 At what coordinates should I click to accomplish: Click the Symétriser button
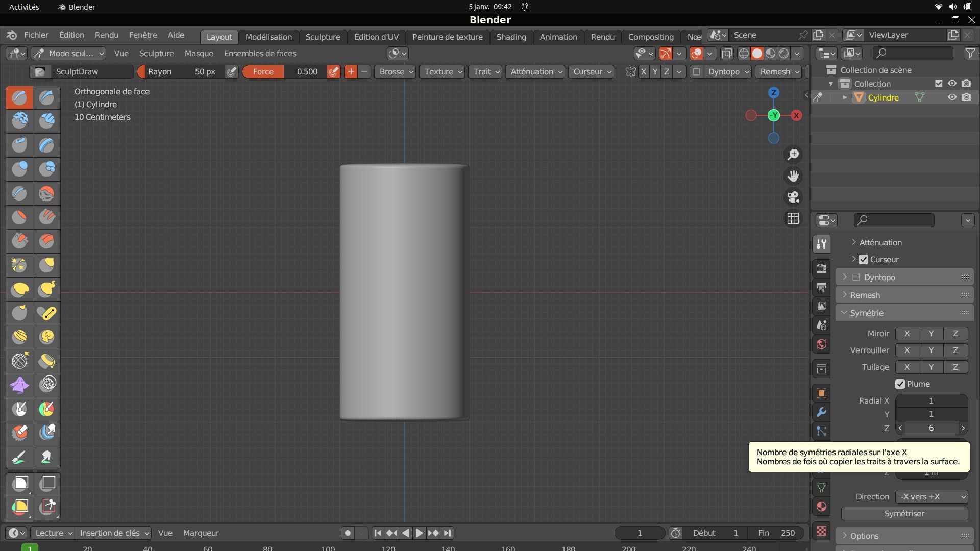904,513
